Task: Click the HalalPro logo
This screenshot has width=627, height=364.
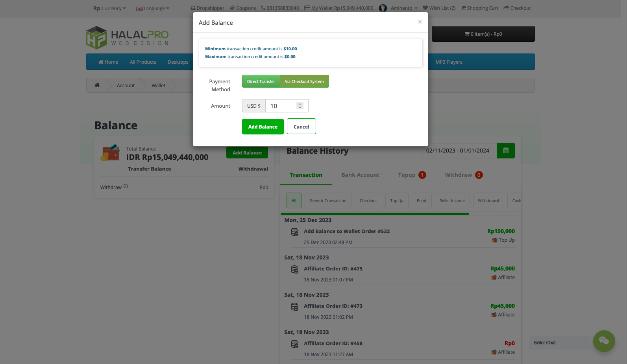Action: pyautogui.click(x=128, y=38)
